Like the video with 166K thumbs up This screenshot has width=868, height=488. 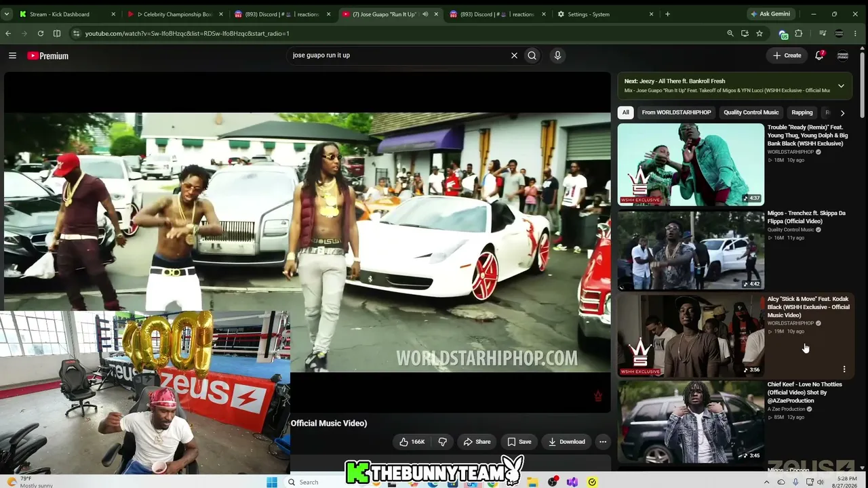pos(412,442)
